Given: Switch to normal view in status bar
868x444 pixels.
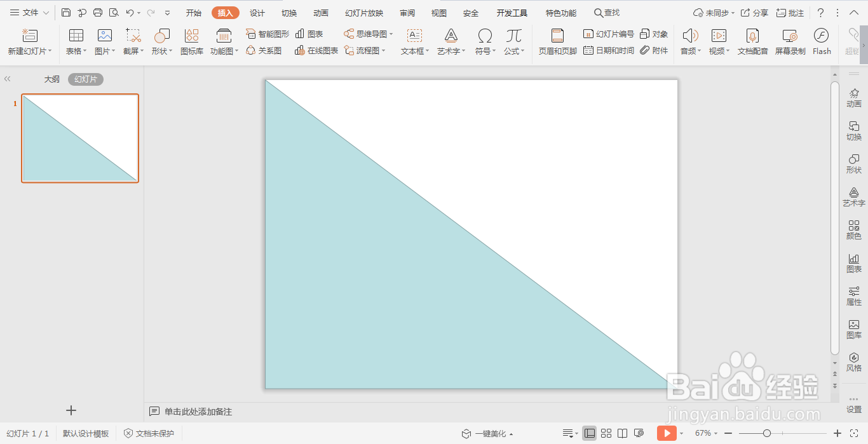Looking at the screenshot, I should point(590,433).
